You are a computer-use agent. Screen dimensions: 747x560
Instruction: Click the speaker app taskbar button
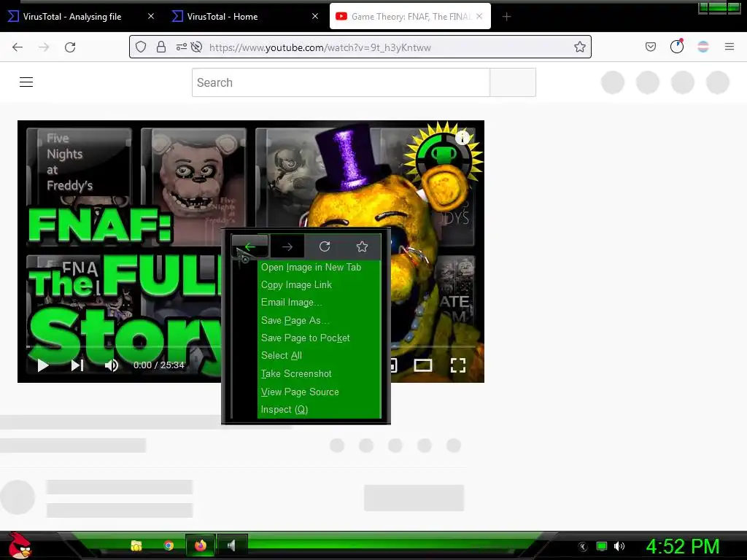[232, 545]
